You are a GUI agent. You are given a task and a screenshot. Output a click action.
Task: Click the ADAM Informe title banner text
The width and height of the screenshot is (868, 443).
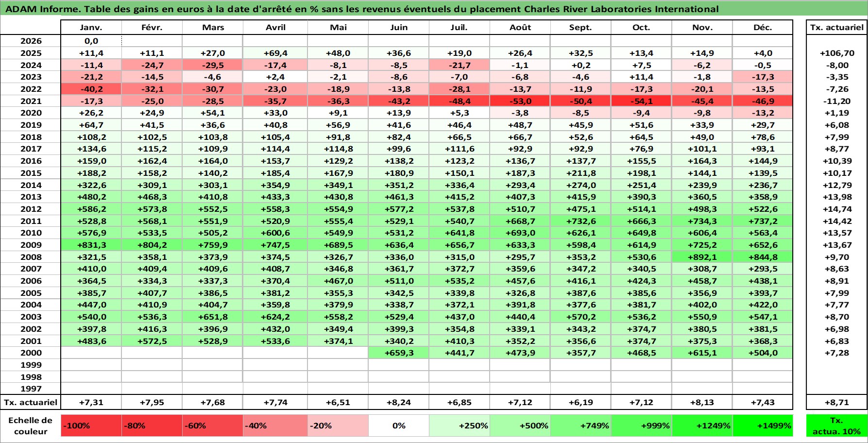coord(362,9)
